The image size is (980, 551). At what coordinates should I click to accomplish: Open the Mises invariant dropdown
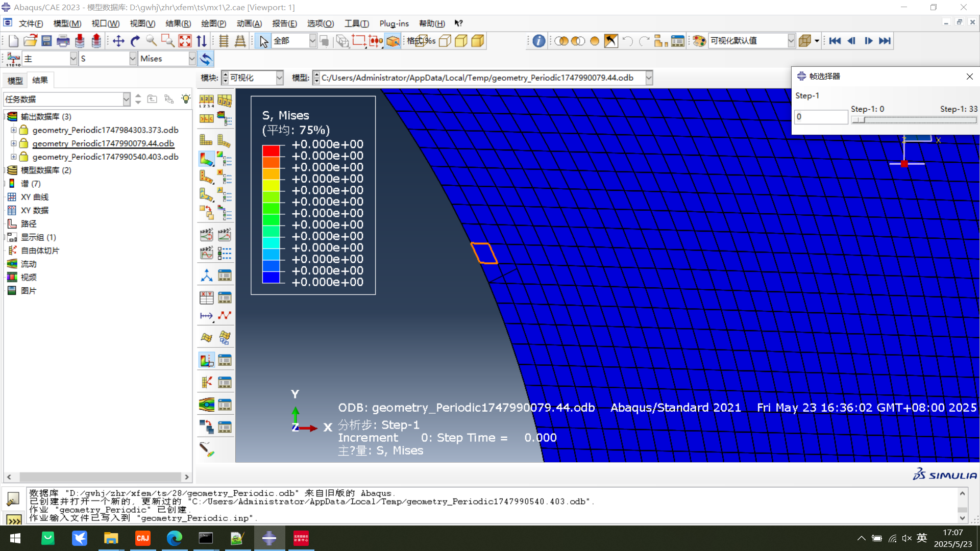(192, 59)
